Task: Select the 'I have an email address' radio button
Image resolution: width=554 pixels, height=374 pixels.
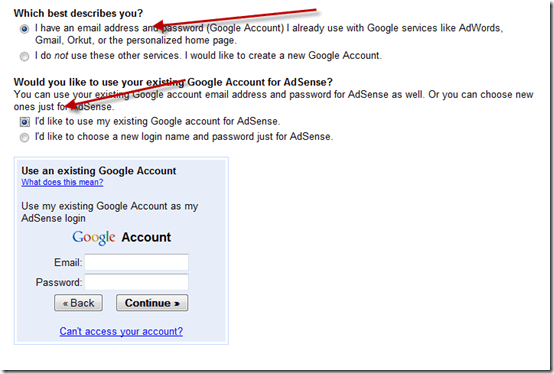Action: 24,29
